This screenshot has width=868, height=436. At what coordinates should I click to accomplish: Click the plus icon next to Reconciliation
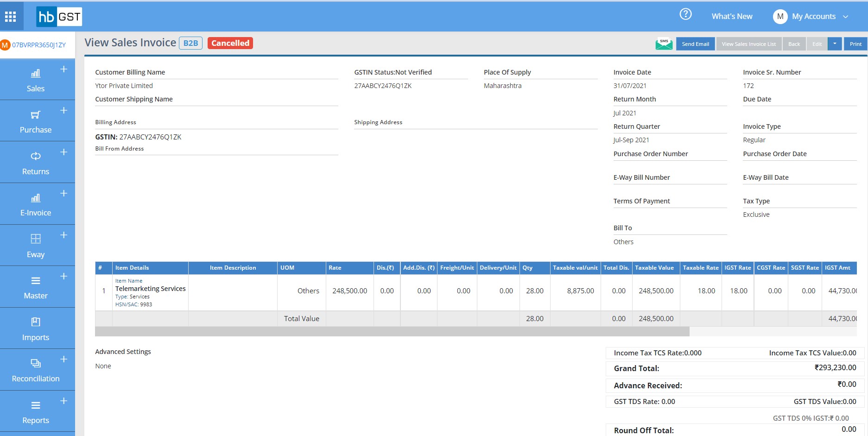click(64, 359)
